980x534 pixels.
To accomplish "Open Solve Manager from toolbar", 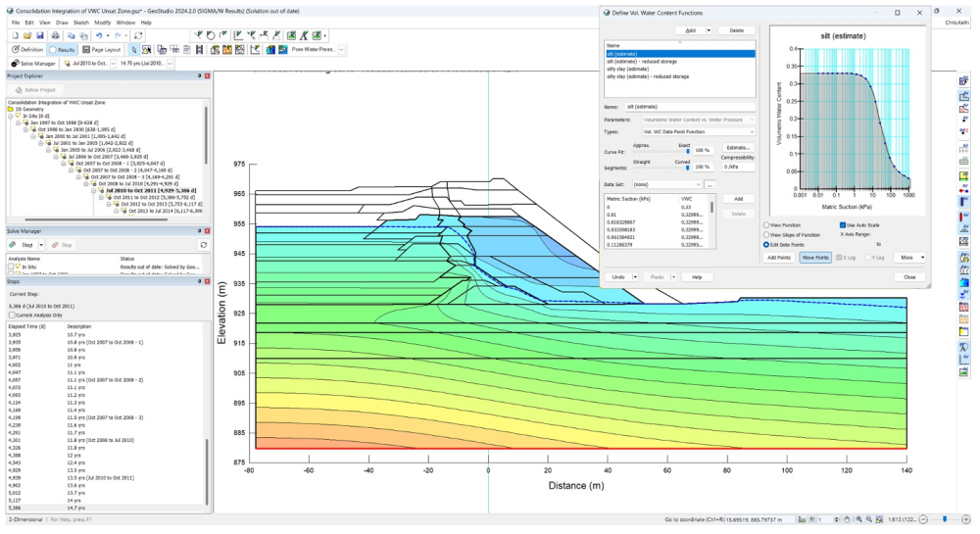I will pyautogui.click(x=33, y=63).
